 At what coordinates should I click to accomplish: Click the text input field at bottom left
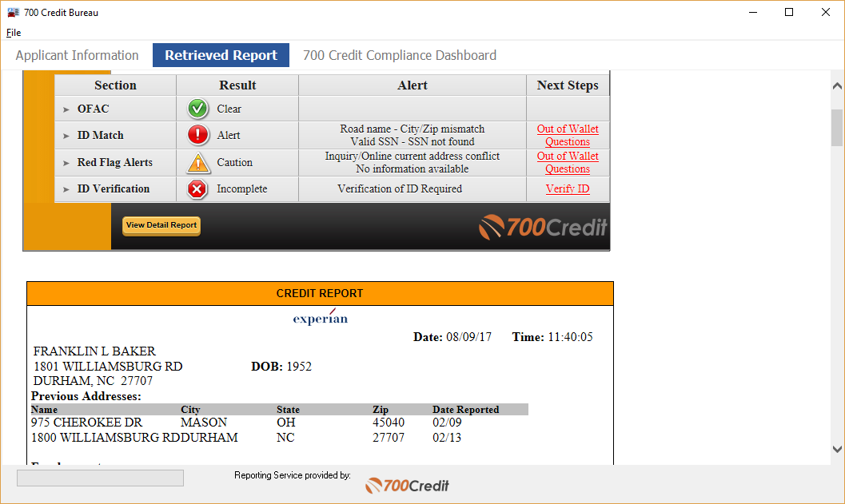[x=100, y=477]
